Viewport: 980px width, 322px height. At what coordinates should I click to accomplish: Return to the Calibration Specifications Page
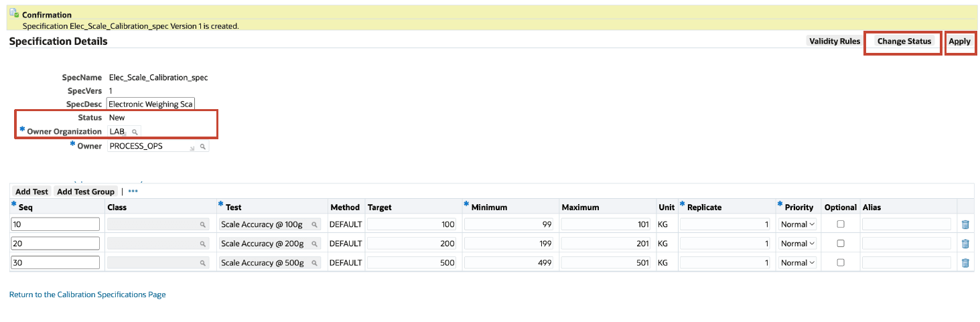coord(88,295)
